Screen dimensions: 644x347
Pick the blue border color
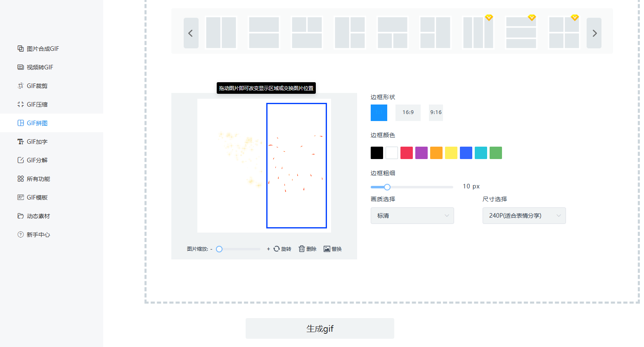[x=466, y=153]
